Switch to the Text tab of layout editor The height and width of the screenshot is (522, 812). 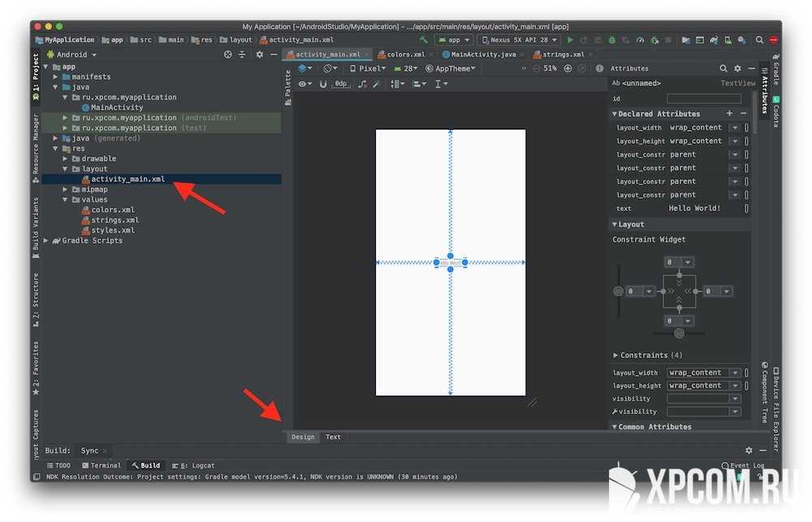(x=333, y=437)
